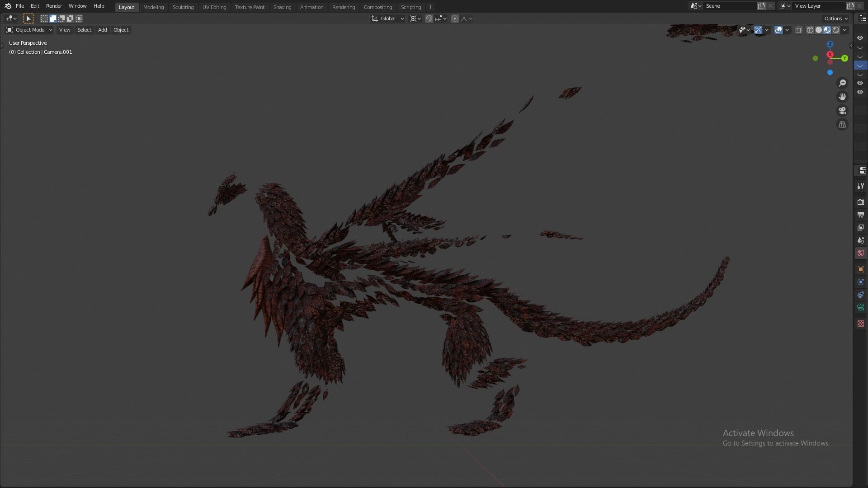
Task: Open the overlays options dropdown arrow
Action: click(787, 30)
